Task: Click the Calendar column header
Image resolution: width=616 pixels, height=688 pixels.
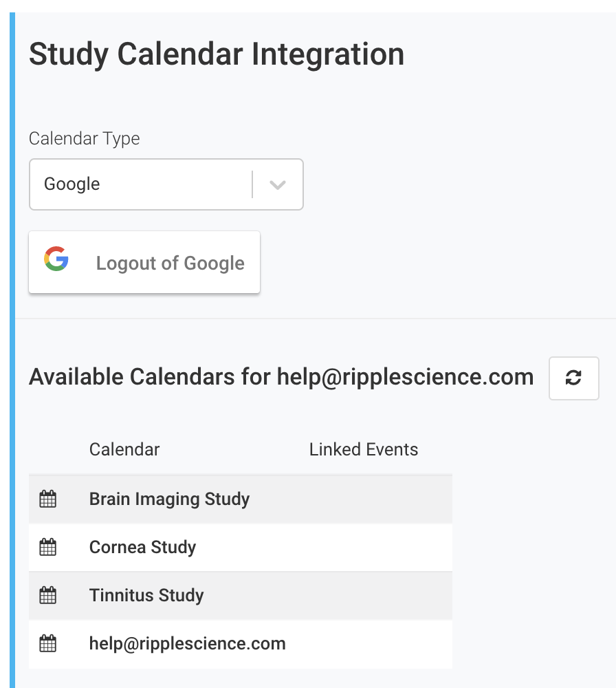Action: coord(124,450)
